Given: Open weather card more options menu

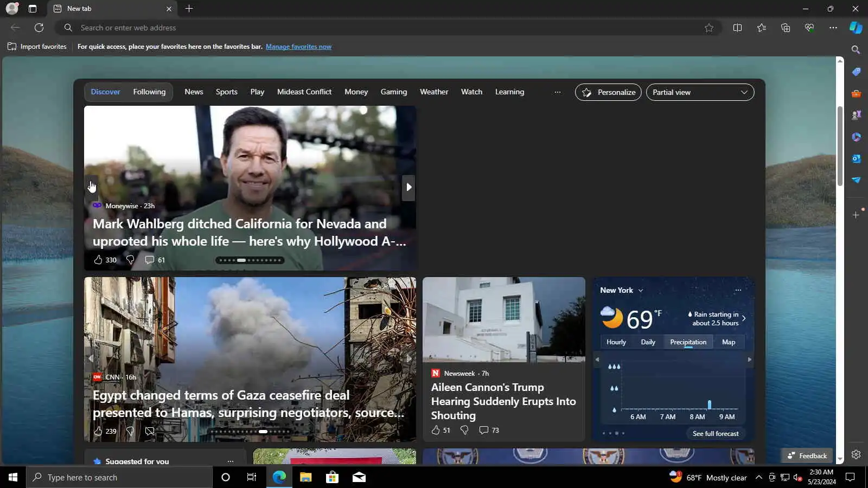Looking at the screenshot, I should (738, 290).
